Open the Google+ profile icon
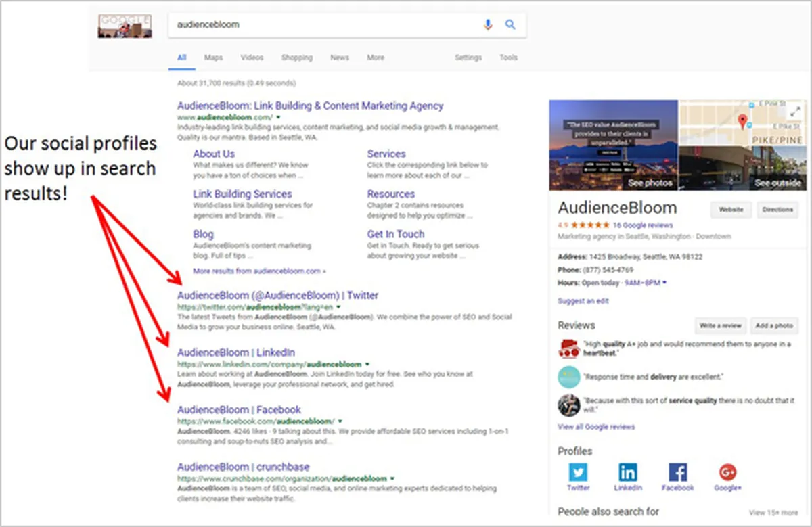Image resolution: width=812 pixels, height=527 pixels. (x=727, y=472)
